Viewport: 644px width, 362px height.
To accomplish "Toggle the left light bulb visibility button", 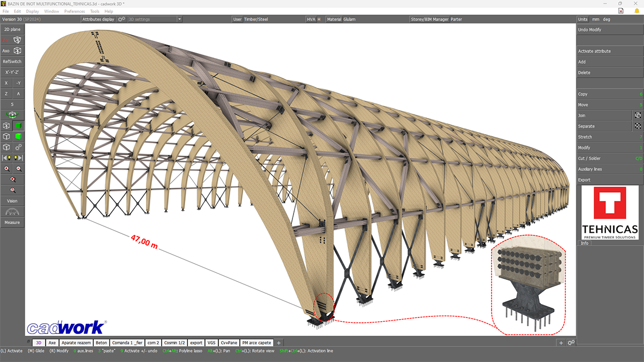I will pos(6,158).
